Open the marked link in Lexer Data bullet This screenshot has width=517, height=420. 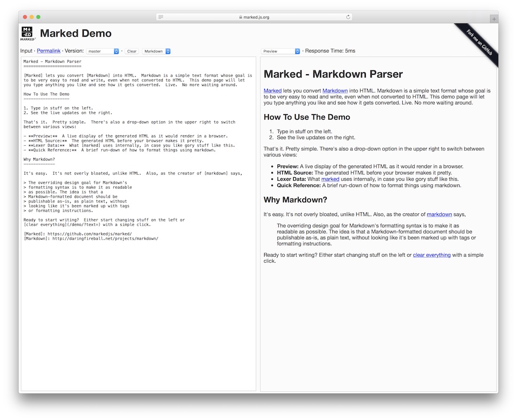pyautogui.click(x=330, y=179)
